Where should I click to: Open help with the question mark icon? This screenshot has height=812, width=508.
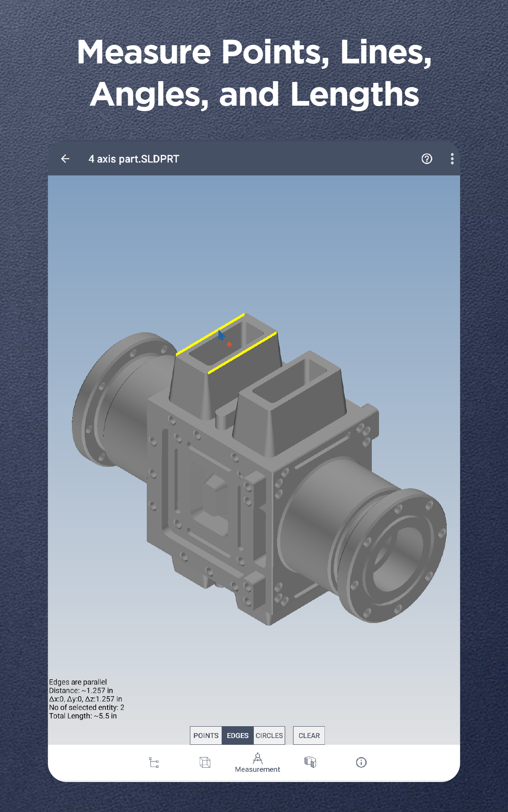coord(427,159)
